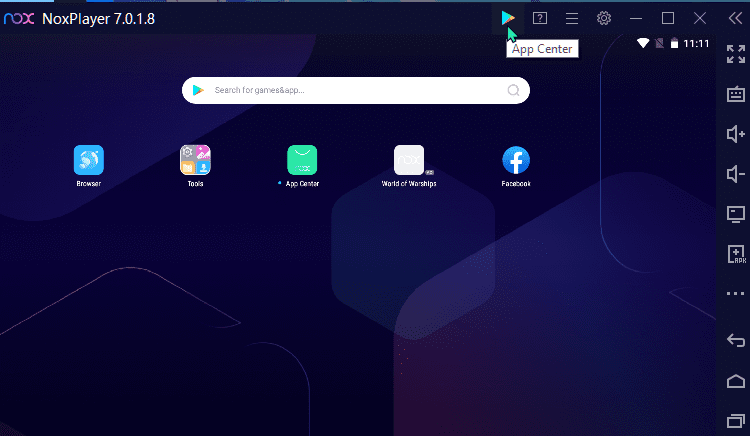
Task: Show more sidebar tools via three dots
Action: coord(736,294)
